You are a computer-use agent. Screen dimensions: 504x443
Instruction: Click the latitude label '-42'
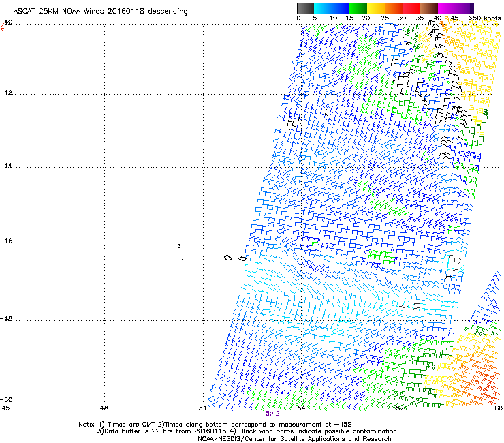(x=6, y=92)
